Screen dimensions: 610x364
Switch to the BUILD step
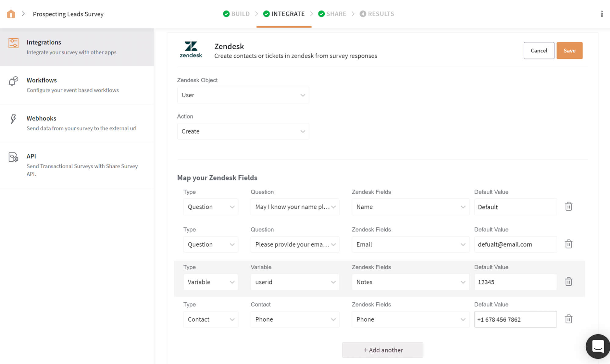coord(236,14)
